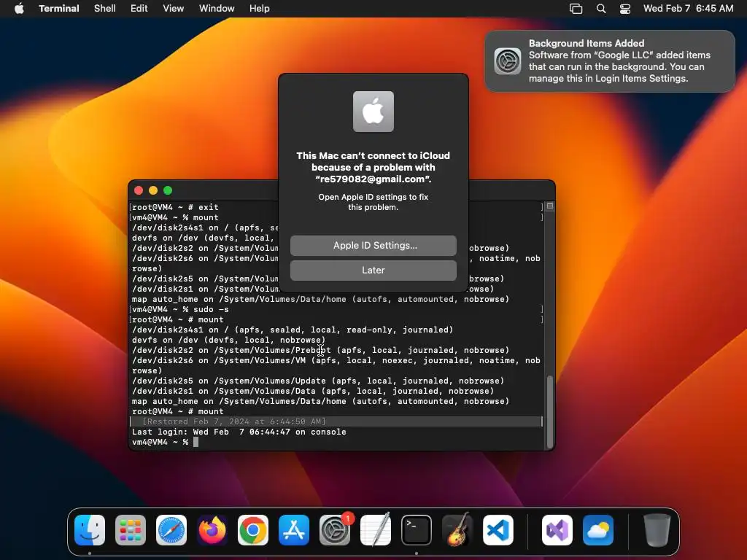This screenshot has width=747, height=560.
Task: Click the re579082@gmail.com text in dialog
Action: [372, 179]
